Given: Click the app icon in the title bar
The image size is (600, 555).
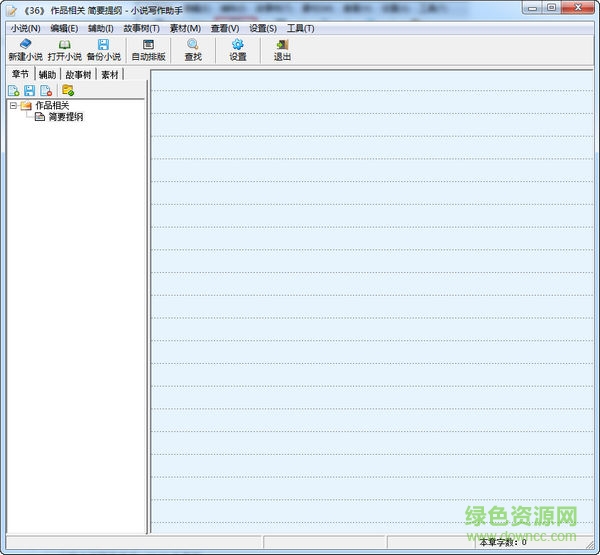Looking at the screenshot, I should [x=12, y=10].
